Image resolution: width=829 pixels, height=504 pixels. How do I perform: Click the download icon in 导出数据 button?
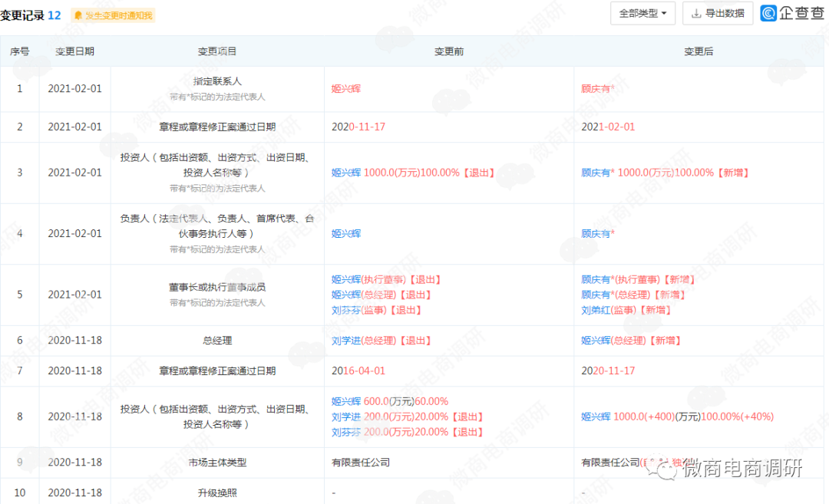tap(696, 13)
